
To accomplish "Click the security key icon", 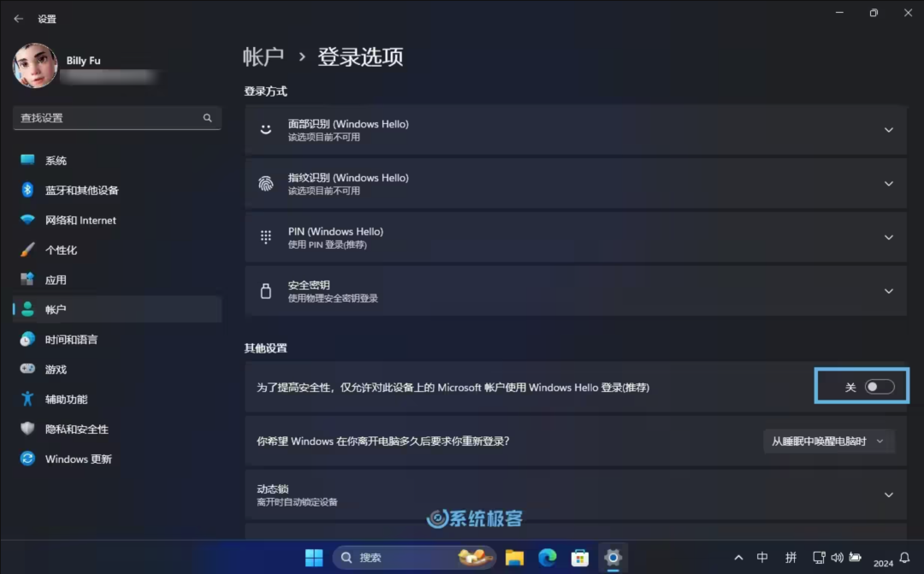I will tap(266, 291).
